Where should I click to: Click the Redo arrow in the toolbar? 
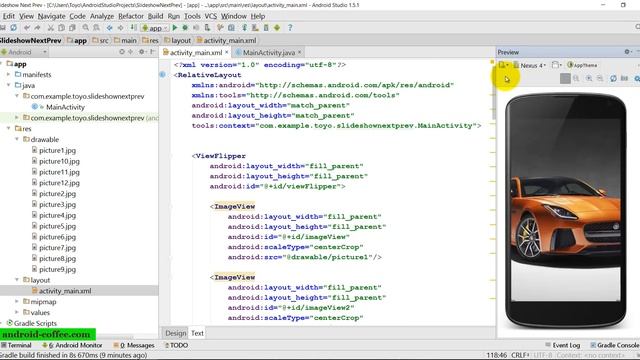coord(38,28)
